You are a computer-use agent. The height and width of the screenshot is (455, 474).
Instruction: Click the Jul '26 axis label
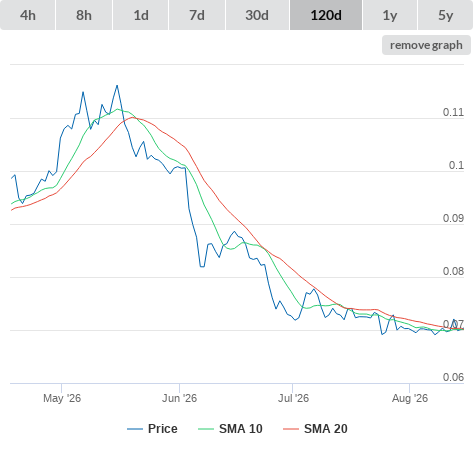coord(293,398)
